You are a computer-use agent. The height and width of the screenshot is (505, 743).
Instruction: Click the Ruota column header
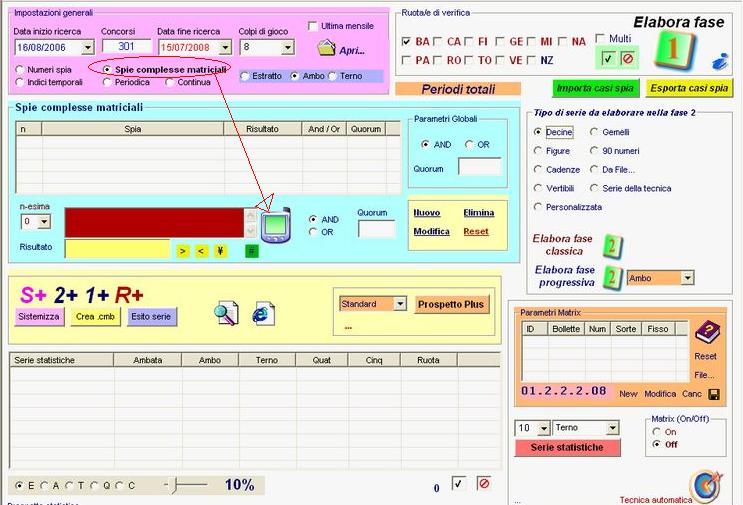428,360
